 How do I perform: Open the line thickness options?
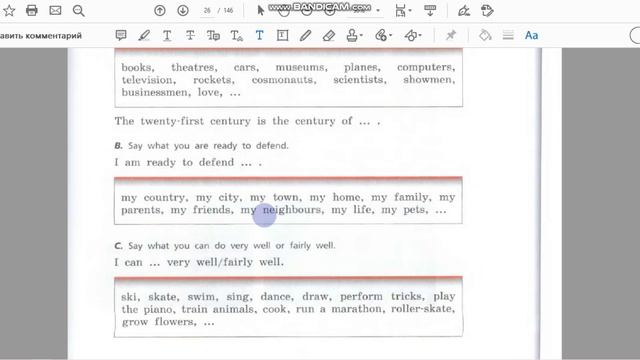click(x=508, y=36)
